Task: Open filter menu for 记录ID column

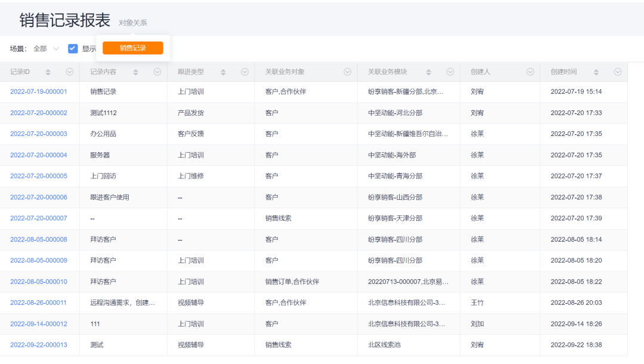Action: point(70,72)
